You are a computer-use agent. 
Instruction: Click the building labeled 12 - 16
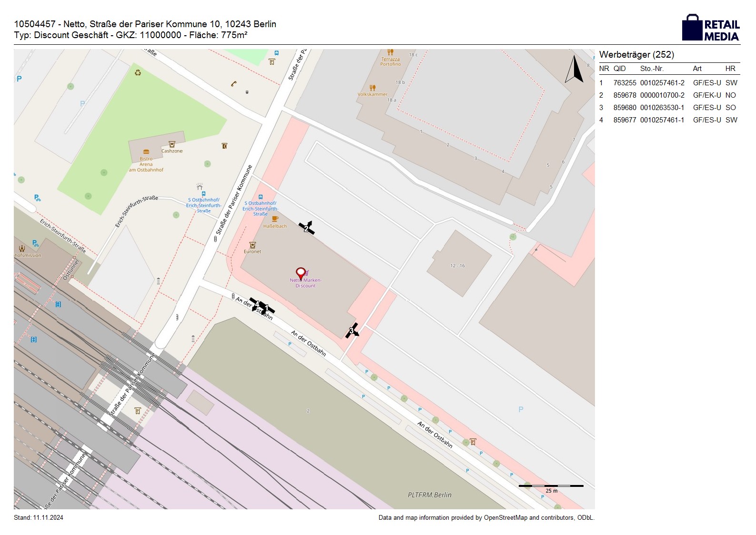click(458, 264)
